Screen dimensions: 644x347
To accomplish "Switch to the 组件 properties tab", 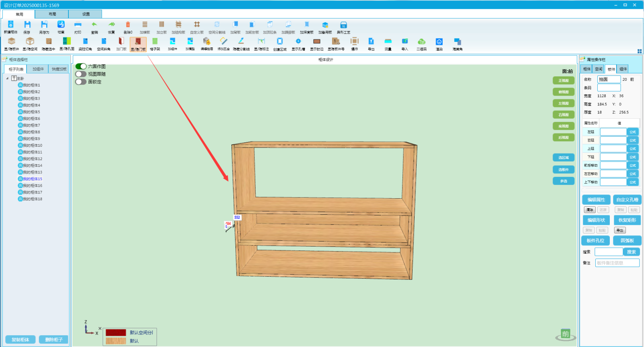I will click(x=623, y=69).
